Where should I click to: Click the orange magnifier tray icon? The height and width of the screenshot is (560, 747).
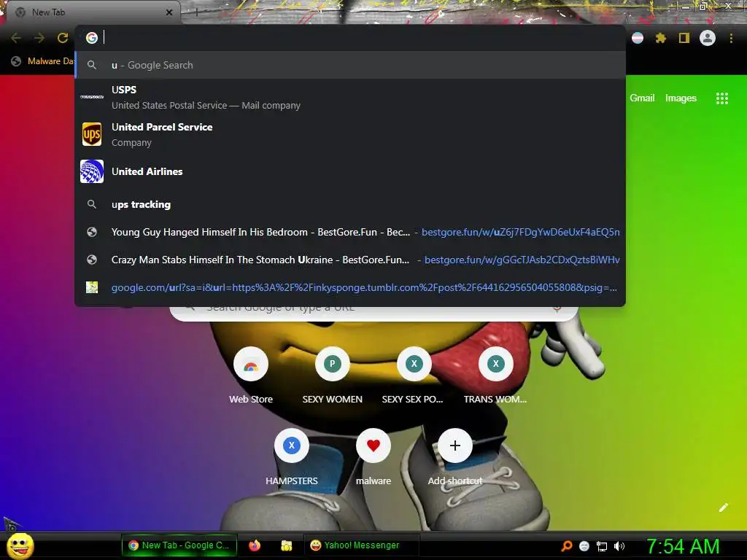(566, 546)
